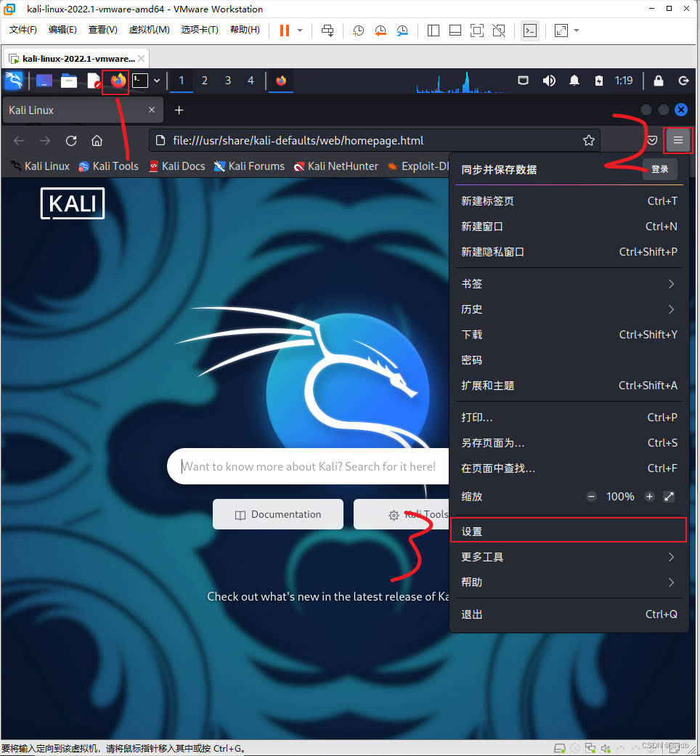
Task: Lock the session using the padlock icon
Action: click(658, 81)
